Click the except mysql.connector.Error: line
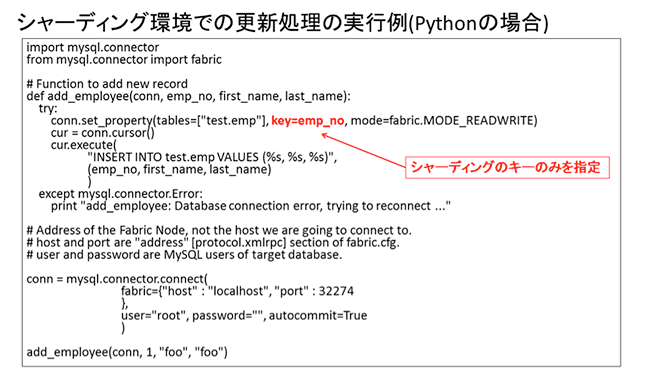 tap(121, 194)
